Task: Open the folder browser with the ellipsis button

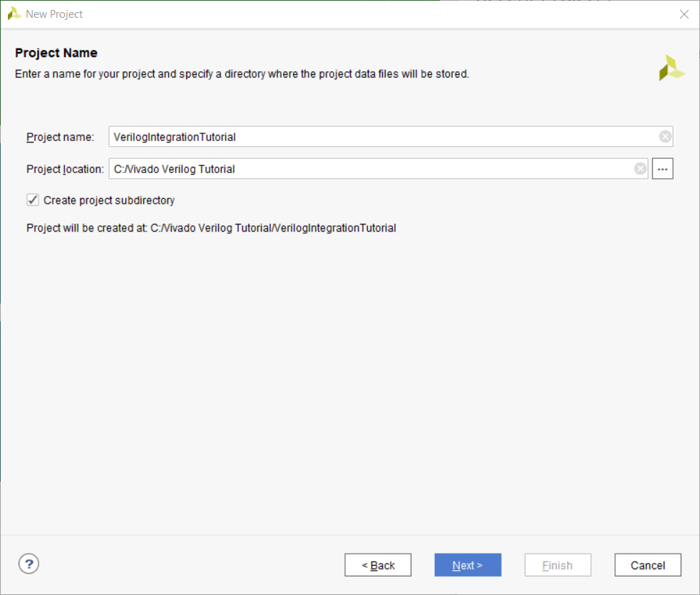Action: coord(662,169)
